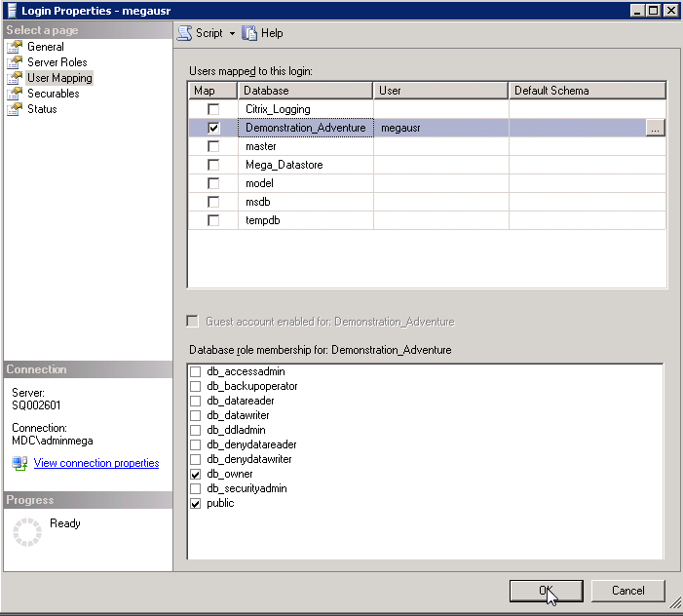The width and height of the screenshot is (683, 616).
Task: Open the User Mapping page
Action: point(58,78)
